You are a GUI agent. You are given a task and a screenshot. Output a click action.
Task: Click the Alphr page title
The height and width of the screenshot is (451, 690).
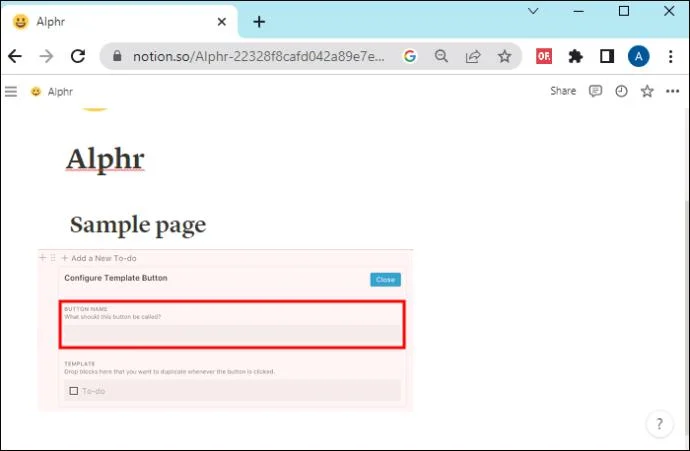(105, 159)
